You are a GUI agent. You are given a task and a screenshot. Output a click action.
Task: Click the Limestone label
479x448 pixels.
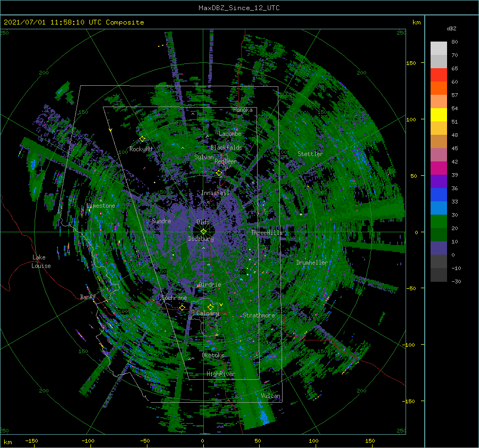click(101, 206)
